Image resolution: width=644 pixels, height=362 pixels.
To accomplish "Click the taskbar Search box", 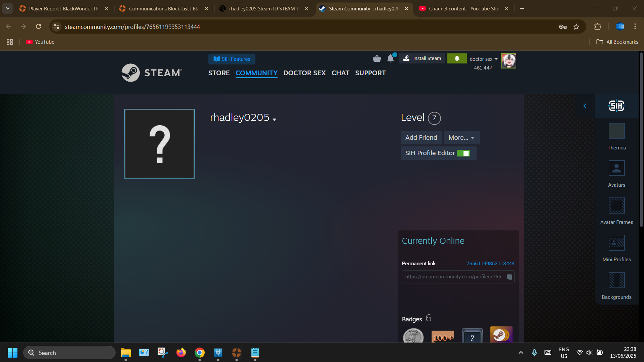I will coord(70,353).
